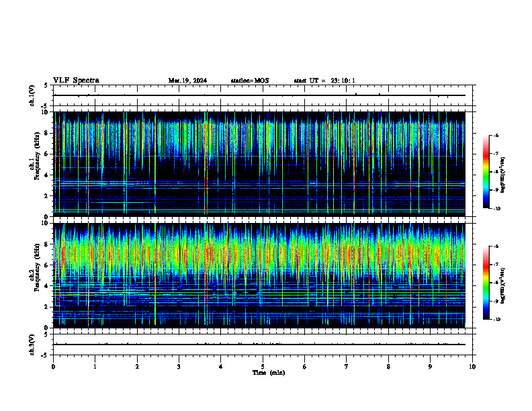Click the 'station=MOS' label
Screen dimensions: 532x411
(250, 81)
